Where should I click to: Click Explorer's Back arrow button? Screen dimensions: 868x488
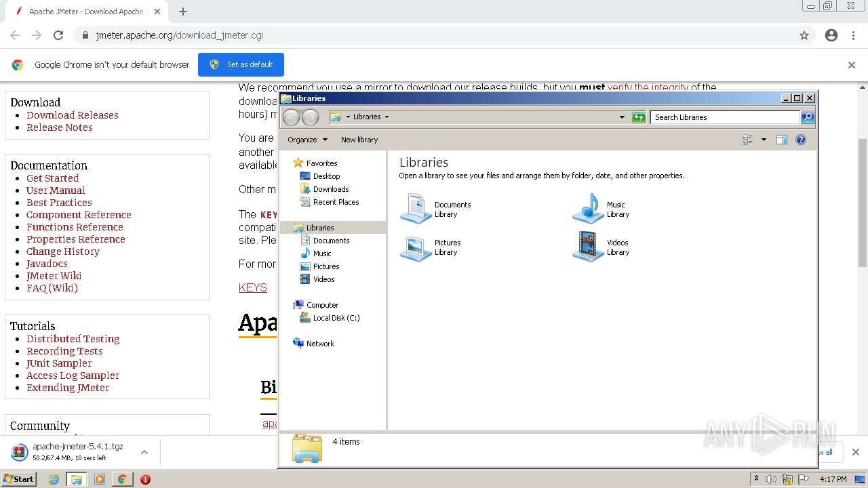point(291,117)
